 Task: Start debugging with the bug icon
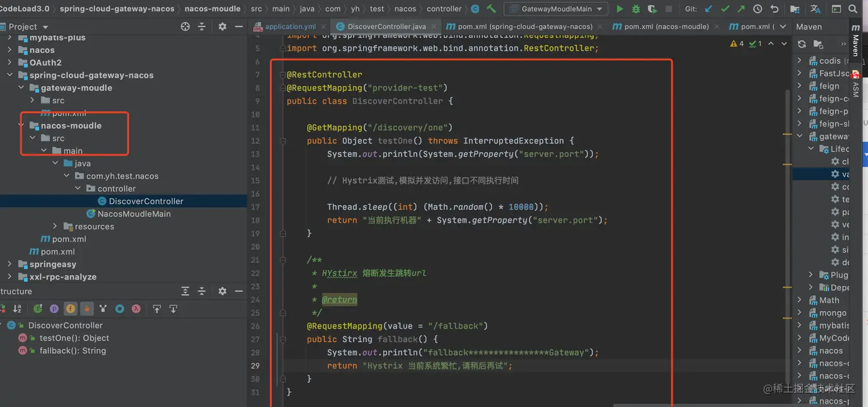[x=635, y=9]
